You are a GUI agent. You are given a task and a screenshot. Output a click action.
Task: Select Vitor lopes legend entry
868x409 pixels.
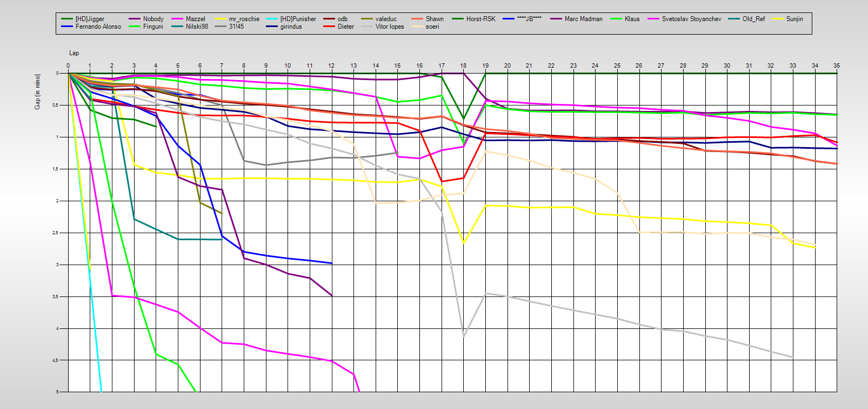(x=389, y=27)
